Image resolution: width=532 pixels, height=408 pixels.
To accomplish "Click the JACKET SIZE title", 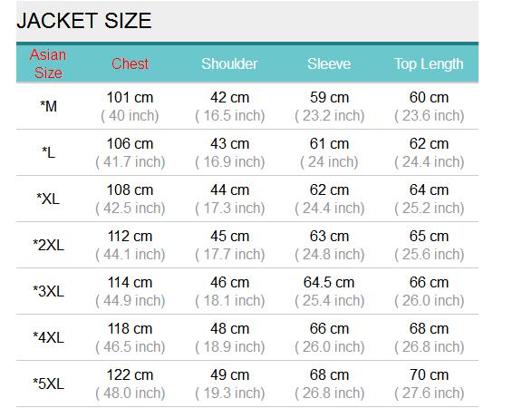I will (83, 21).
